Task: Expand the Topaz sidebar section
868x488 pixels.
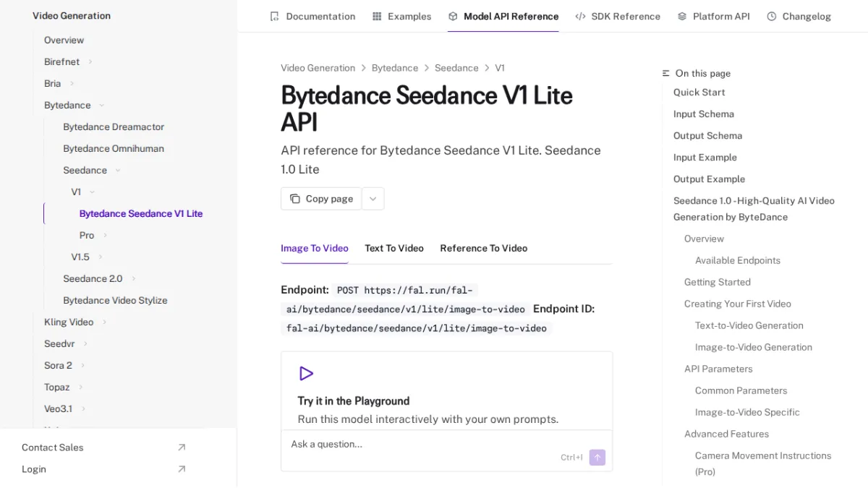Action: point(80,387)
